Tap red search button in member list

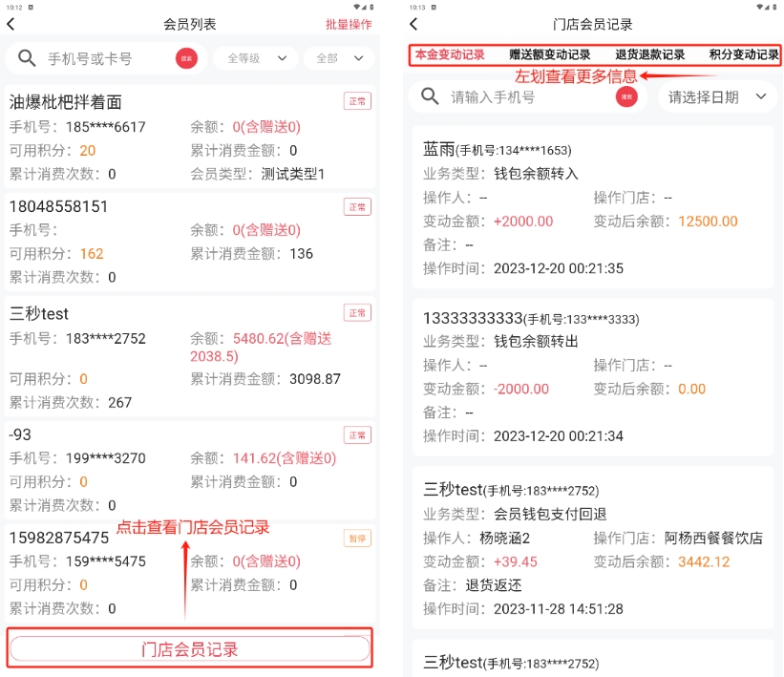tap(186, 59)
